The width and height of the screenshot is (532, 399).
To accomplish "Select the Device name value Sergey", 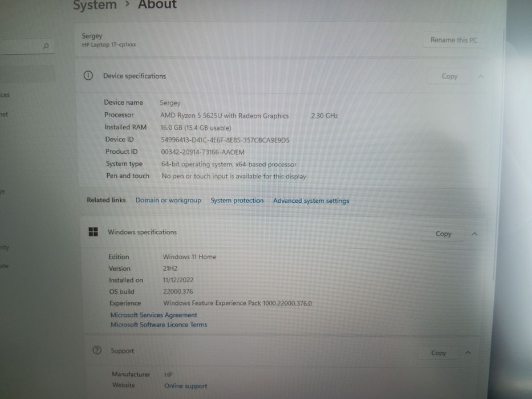I will 170,103.
